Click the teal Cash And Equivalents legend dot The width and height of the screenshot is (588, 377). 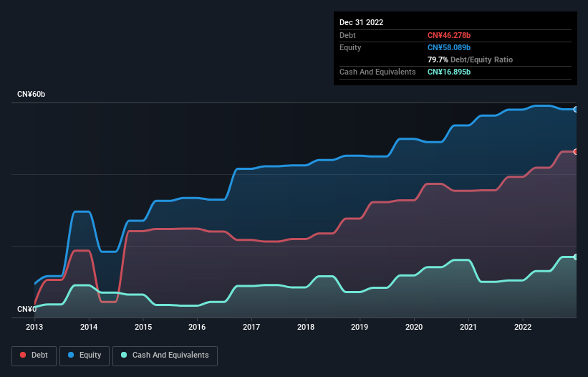tap(124, 355)
